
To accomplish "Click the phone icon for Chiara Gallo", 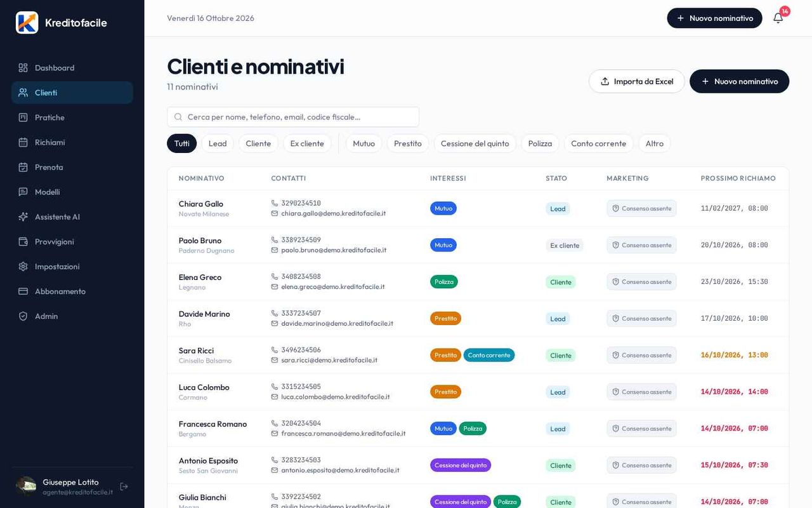I will point(275,203).
